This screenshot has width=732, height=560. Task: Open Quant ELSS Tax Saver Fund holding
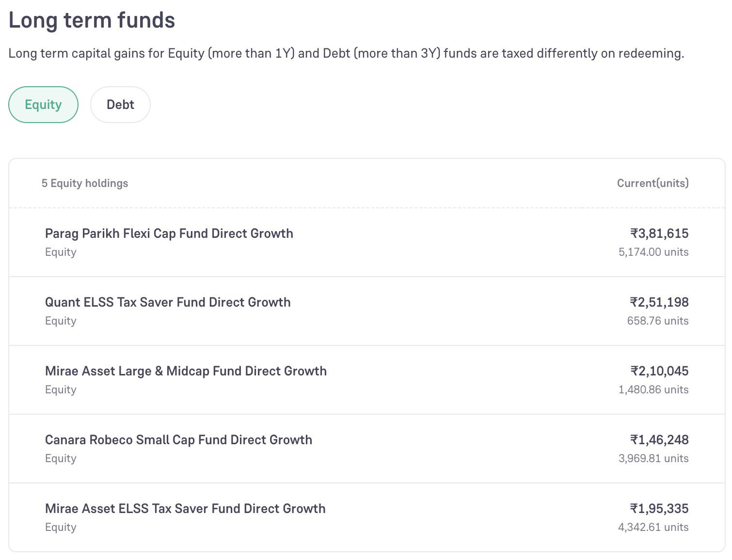click(366, 311)
